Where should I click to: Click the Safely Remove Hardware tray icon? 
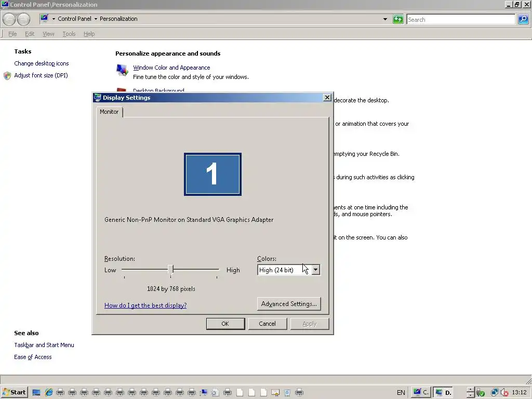click(480, 393)
